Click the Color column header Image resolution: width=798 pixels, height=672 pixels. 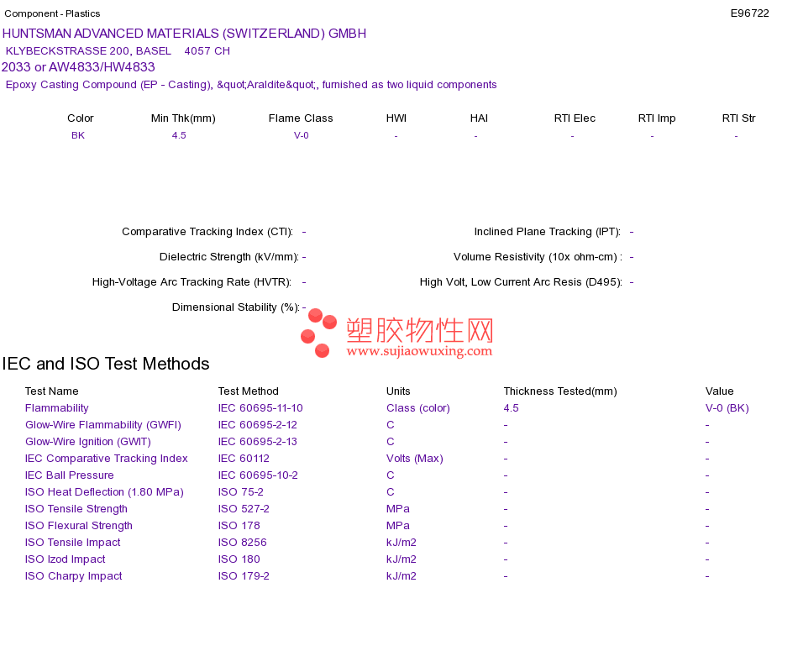click(x=81, y=118)
